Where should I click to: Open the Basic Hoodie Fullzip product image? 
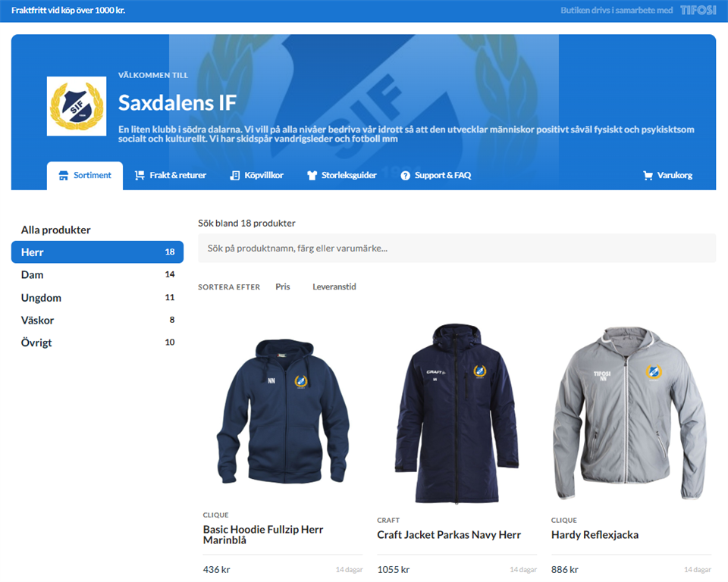(282, 413)
